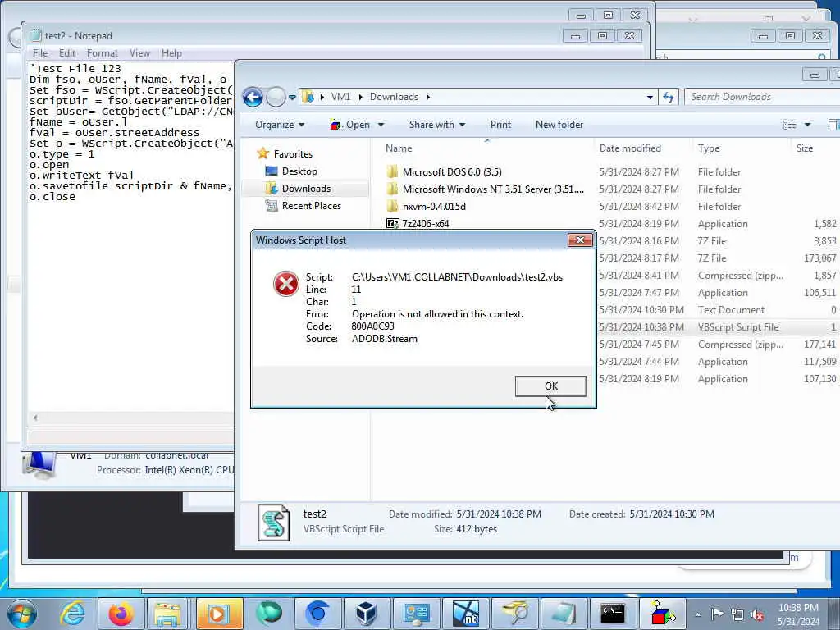
Task: Open Command Prompt from the taskbar
Action: point(613,614)
